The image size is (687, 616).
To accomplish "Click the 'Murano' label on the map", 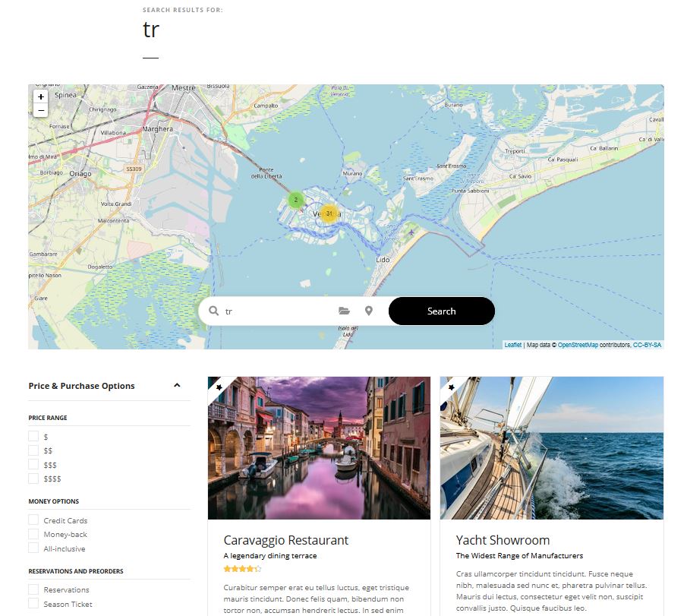I will coord(352,174).
